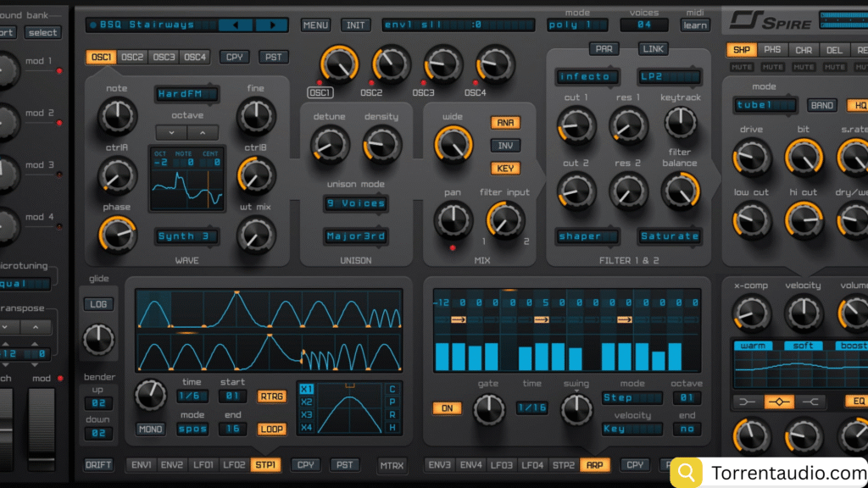Switch to the OSC3 tab
This screenshot has height=488, width=868.
coord(164,58)
